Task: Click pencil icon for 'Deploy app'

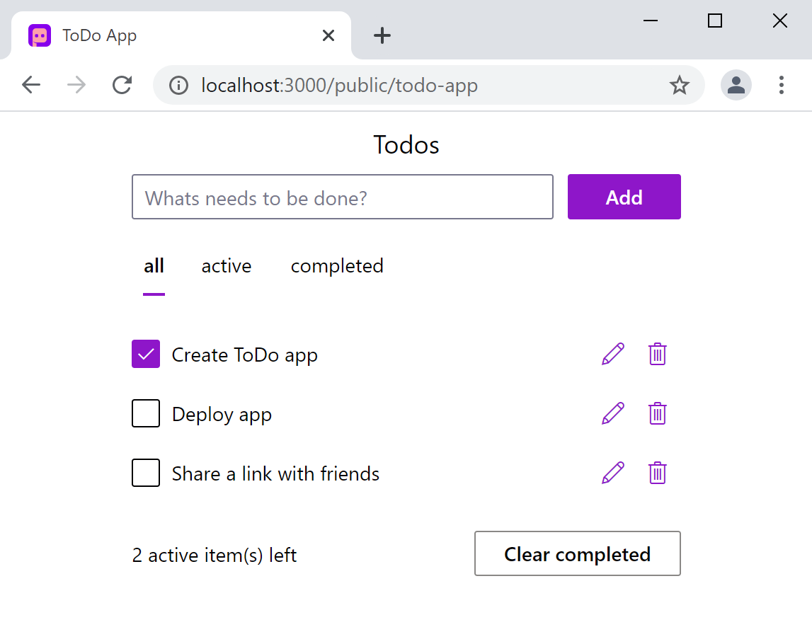Action: [612, 413]
